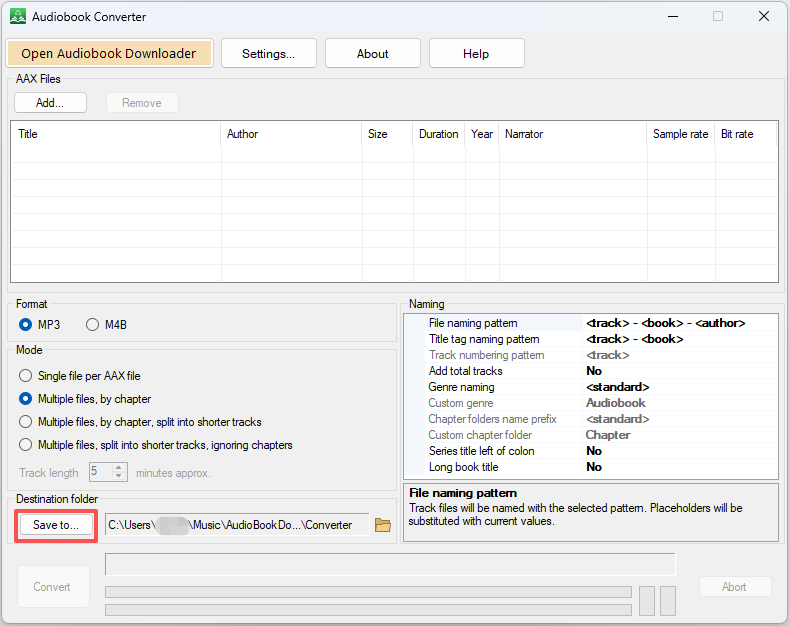Sort file list by Title column
Image resolution: width=790 pixels, height=626 pixels.
tap(115, 134)
